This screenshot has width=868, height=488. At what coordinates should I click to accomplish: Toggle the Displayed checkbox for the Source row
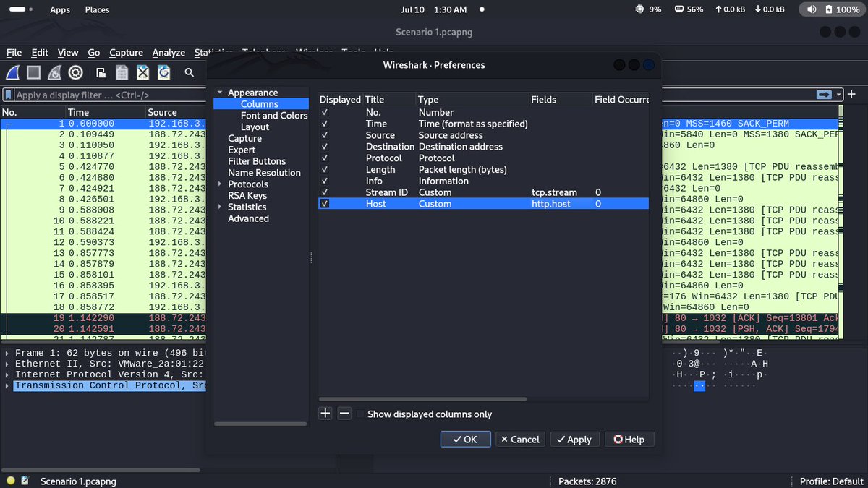coord(325,135)
